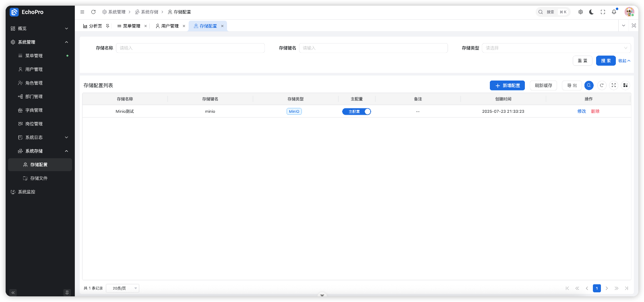Click the refresh icon beside breadcrumb

[93, 12]
